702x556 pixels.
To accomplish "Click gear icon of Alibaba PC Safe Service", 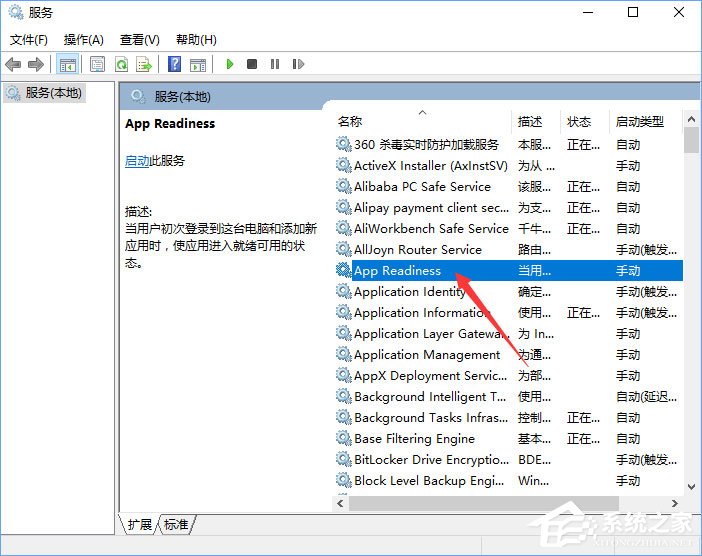I will pos(344,186).
